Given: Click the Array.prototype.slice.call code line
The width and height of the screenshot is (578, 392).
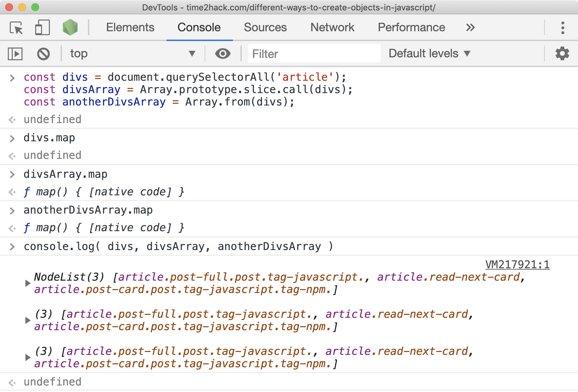Looking at the screenshot, I should [x=188, y=90].
